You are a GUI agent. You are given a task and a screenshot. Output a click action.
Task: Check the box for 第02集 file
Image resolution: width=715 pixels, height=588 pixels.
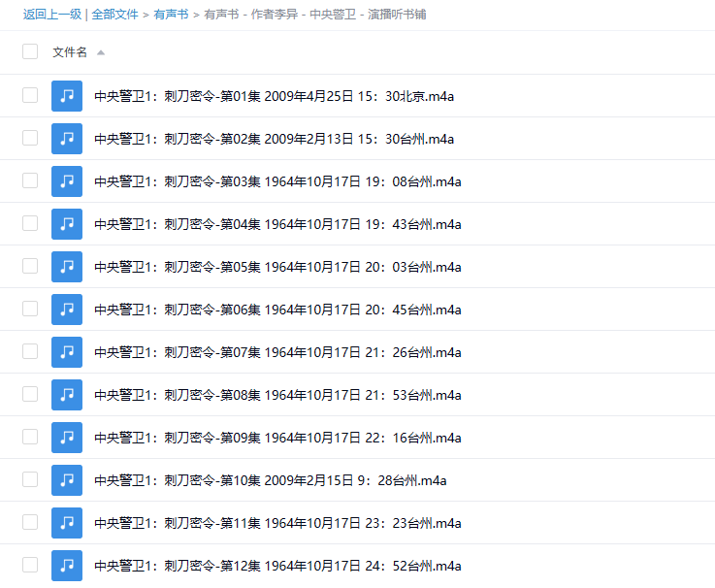coord(30,138)
